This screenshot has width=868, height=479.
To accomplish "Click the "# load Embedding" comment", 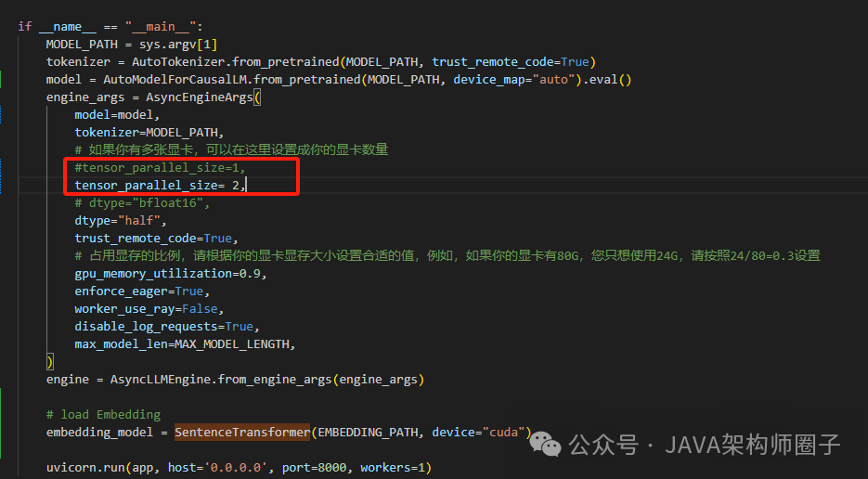I will (104, 415).
